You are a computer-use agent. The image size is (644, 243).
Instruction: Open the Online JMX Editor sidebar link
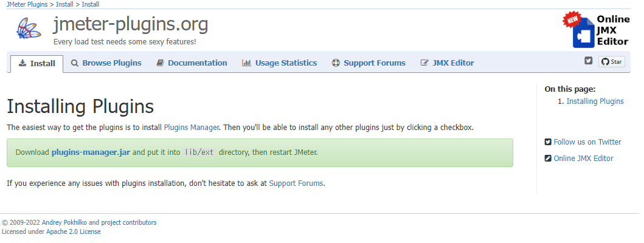(x=583, y=159)
